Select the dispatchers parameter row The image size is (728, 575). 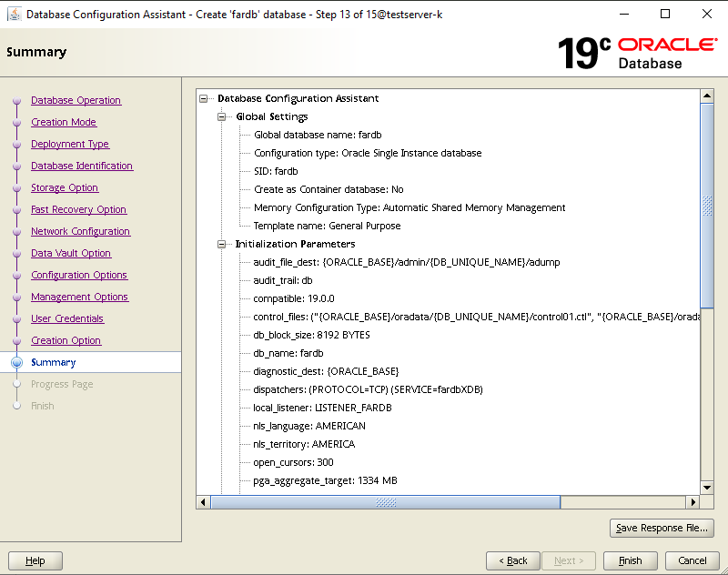pos(368,389)
